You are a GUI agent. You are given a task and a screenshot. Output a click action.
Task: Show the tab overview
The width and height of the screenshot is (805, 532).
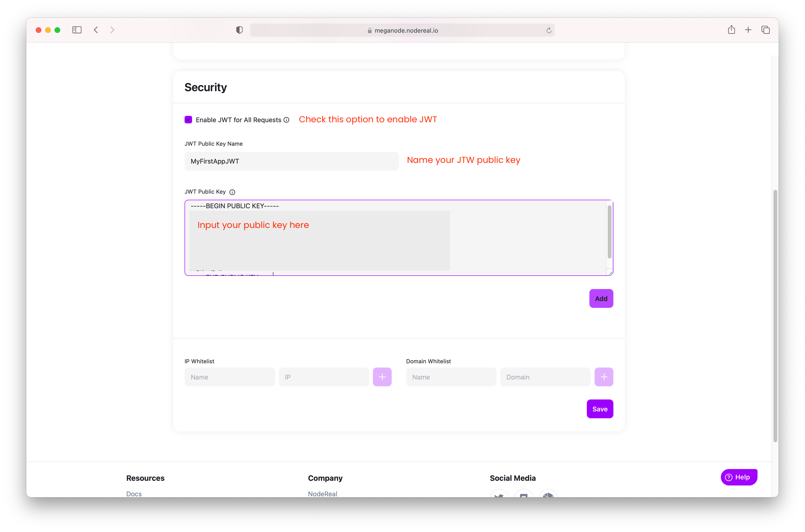click(x=765, y=30)
